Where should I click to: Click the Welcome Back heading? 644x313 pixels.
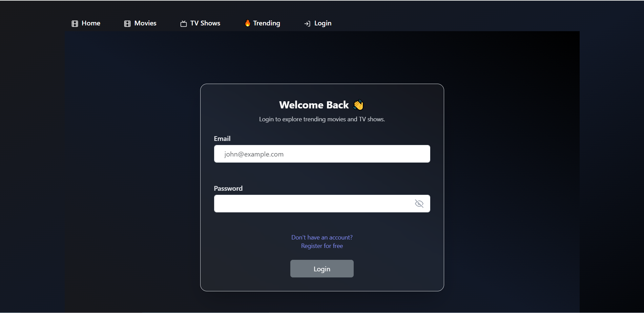314,105
